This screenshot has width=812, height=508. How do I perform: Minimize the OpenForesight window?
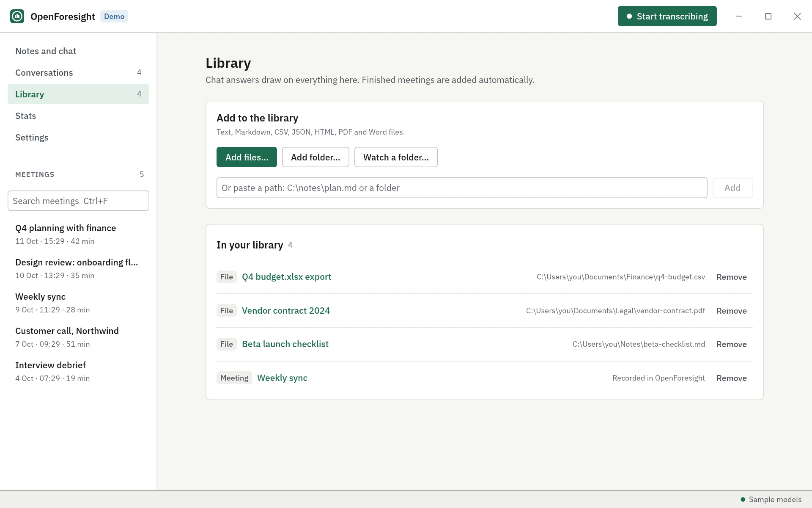[739, 16]
